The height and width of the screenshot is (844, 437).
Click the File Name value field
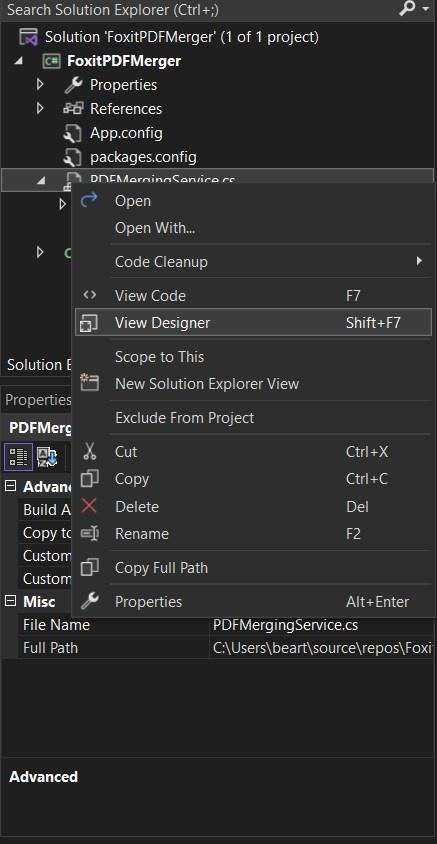click(x=322, y=625)
